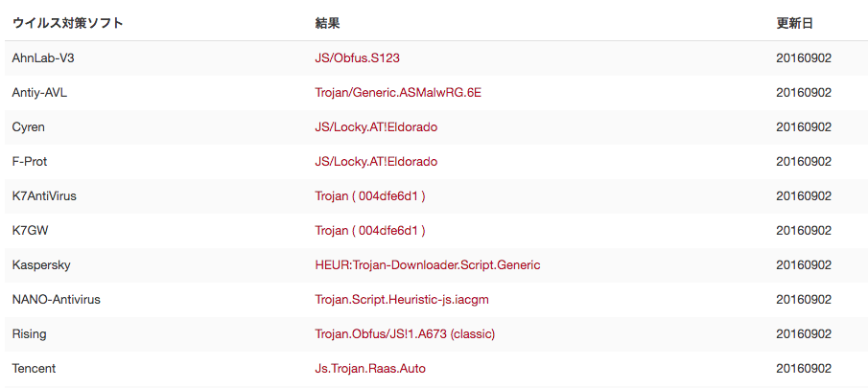Viewport: 868px width, 388px height.
Task: Click the ウイルス対策ソフト column header
Action: [67, 24]
